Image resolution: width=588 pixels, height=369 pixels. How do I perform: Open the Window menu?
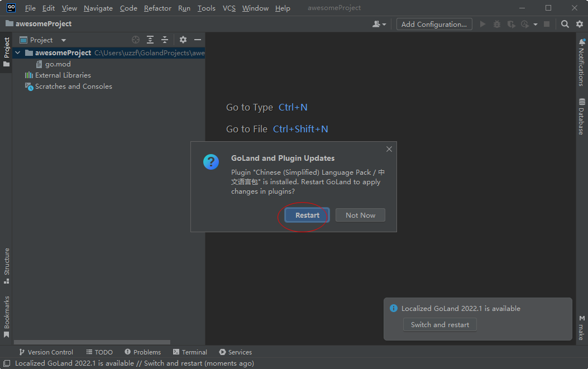[x=255, y=8]
